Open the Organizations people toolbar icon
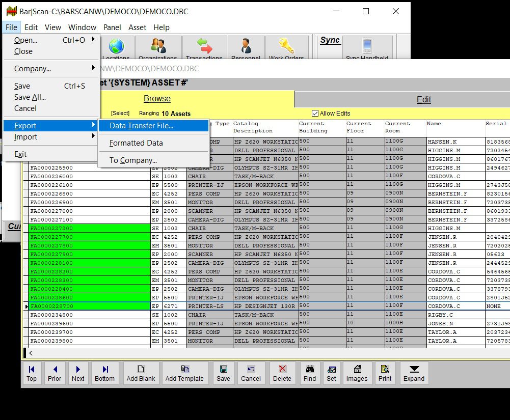Image resolution: width=510 pixels, height=420 pixels. [x=158, y=46]
